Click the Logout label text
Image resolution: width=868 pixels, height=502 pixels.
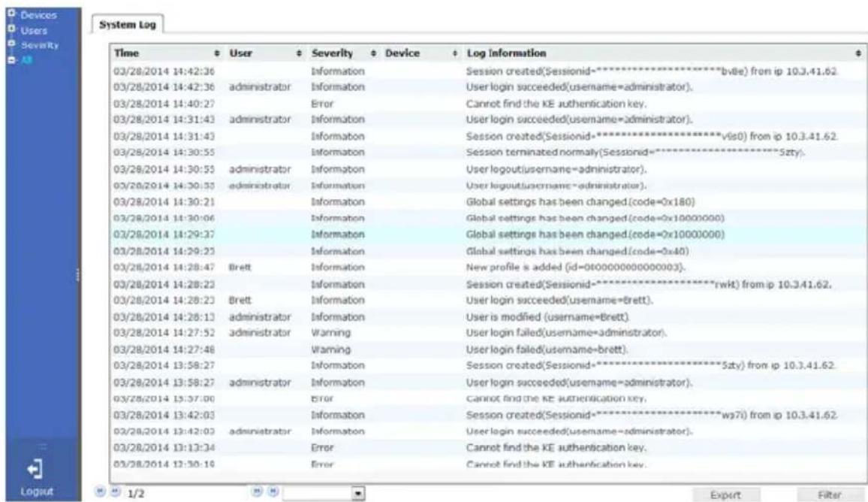(x=37, y=491)
